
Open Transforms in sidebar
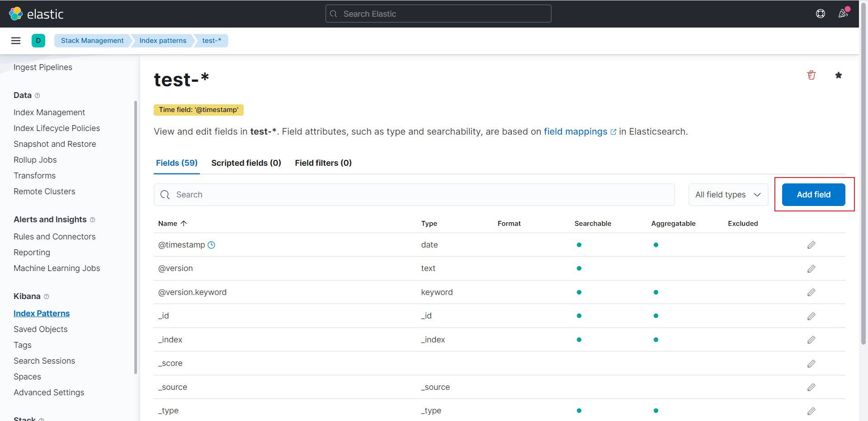pyautogui.click(x=35, y=176)
